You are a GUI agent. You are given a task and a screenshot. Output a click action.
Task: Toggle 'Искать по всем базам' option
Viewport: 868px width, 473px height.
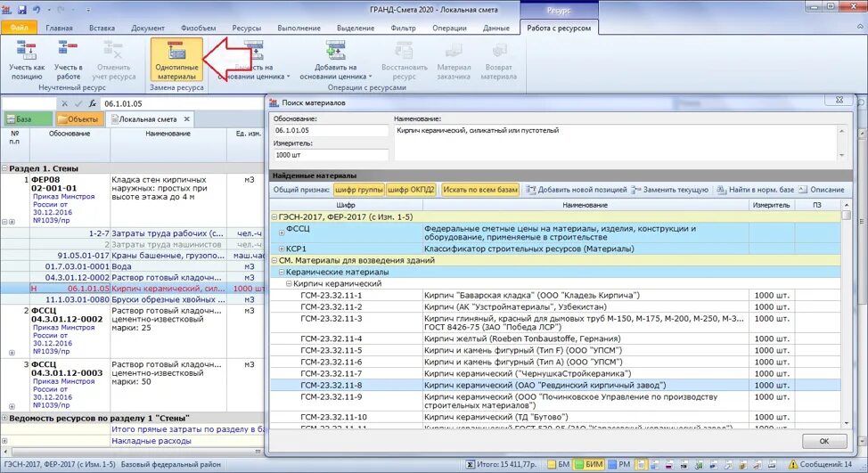(x=480, y=190)
